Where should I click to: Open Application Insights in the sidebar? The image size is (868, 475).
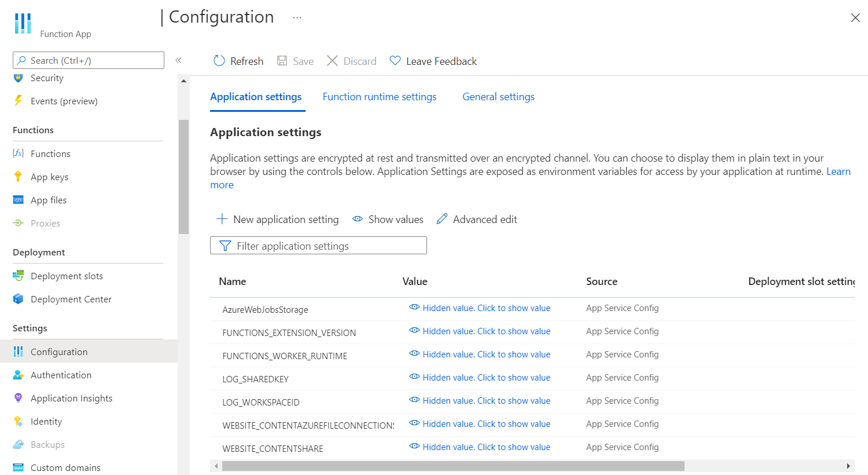71,398
